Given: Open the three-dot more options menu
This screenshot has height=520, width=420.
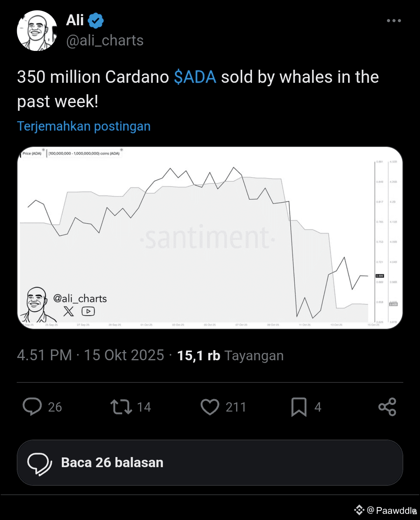Looking at the screenshot, I should [x=394, y=21].
